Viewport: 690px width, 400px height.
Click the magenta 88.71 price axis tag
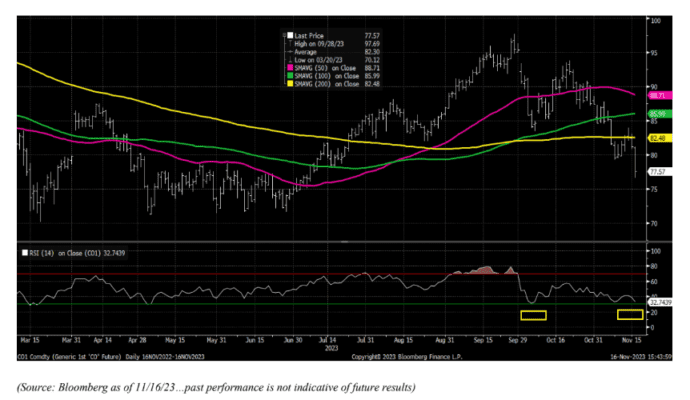[x=659, y=95]
